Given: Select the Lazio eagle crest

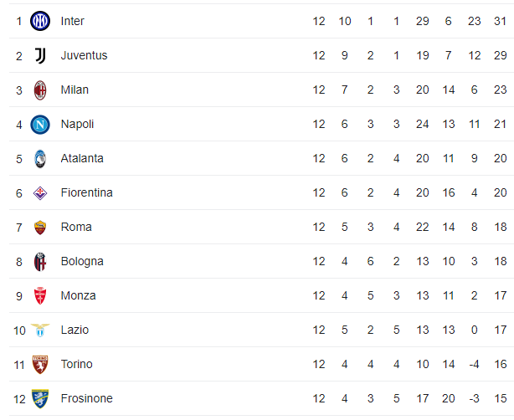Looking at the screenshot, I should coord(40,330).
